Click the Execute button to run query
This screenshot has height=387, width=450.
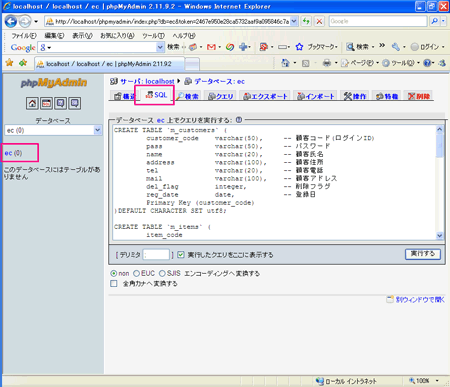click(x=423, y=254)
